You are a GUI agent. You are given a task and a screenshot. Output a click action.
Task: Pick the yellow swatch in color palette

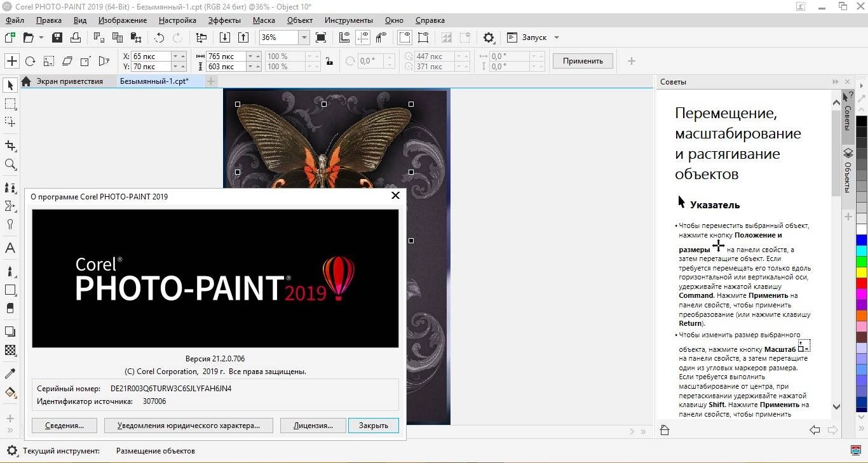[862, 272]
